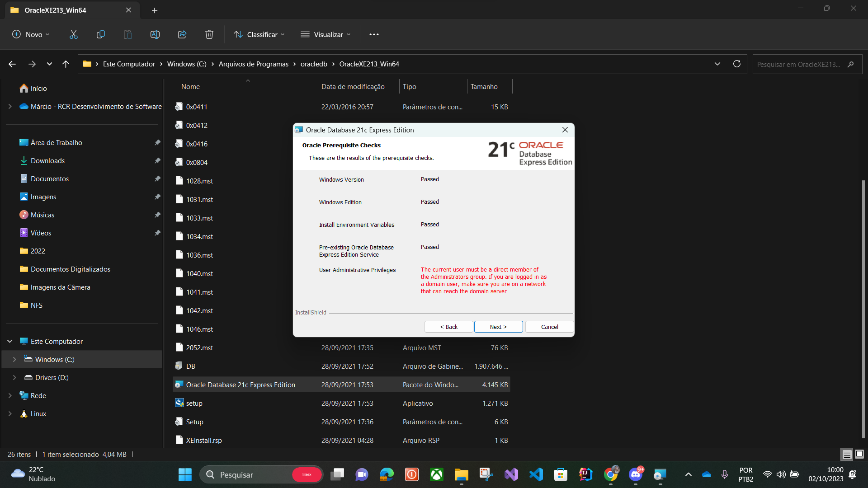Image resolution: width=868 pixels, height=488 pixels.
Task: Open Visual Studio Code from taskbar
Action: [x=536, y=474]
